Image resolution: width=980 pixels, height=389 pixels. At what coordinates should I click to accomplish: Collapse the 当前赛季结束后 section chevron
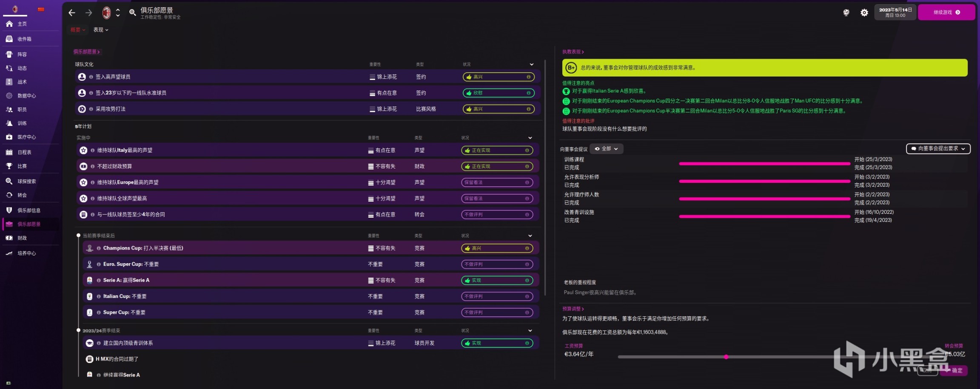530,236
